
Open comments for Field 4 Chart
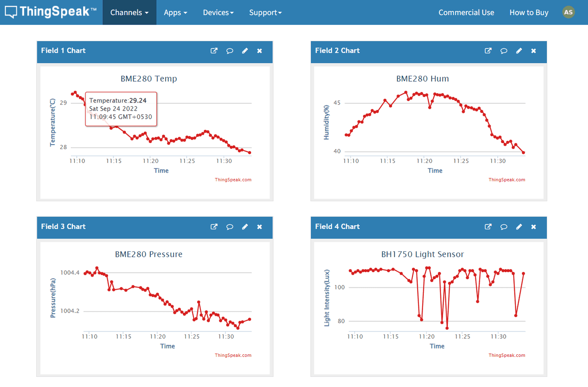point(503,227)
